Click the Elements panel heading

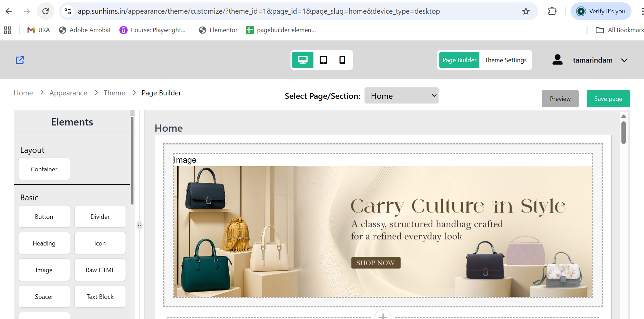tap(72, 122)
